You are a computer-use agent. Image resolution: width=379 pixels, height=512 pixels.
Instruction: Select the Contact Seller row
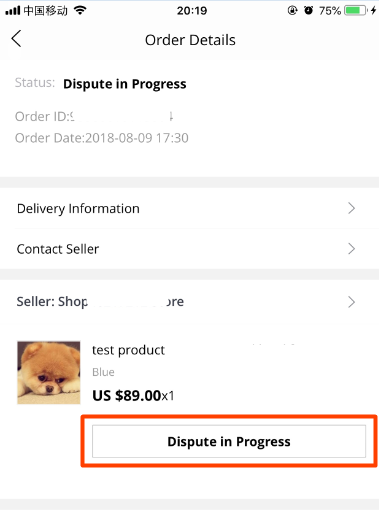coord(189,249)
